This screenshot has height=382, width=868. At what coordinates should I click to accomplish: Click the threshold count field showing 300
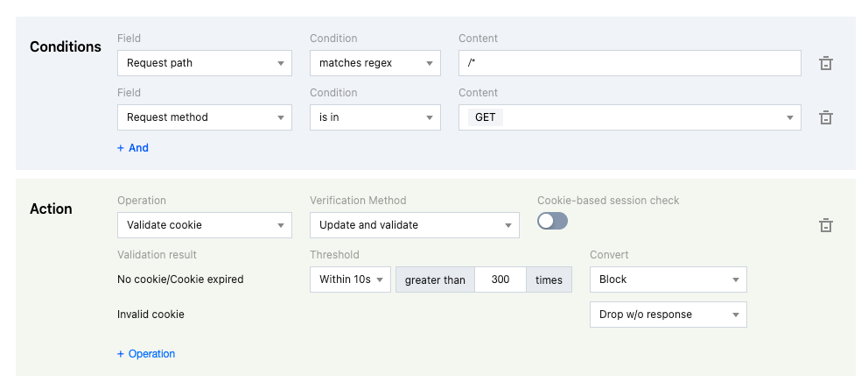click(x=500, y=279)
